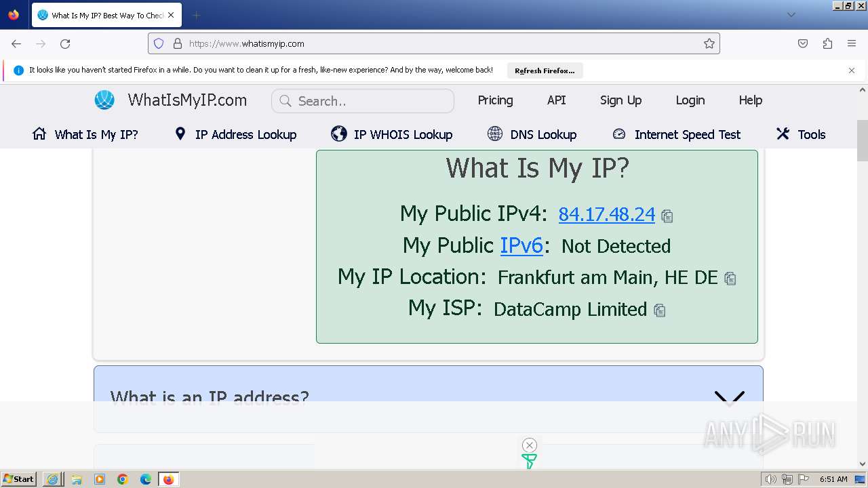Focus the site Search field
The width and height of the screenshot is (868, 488).
pos(363,101)
